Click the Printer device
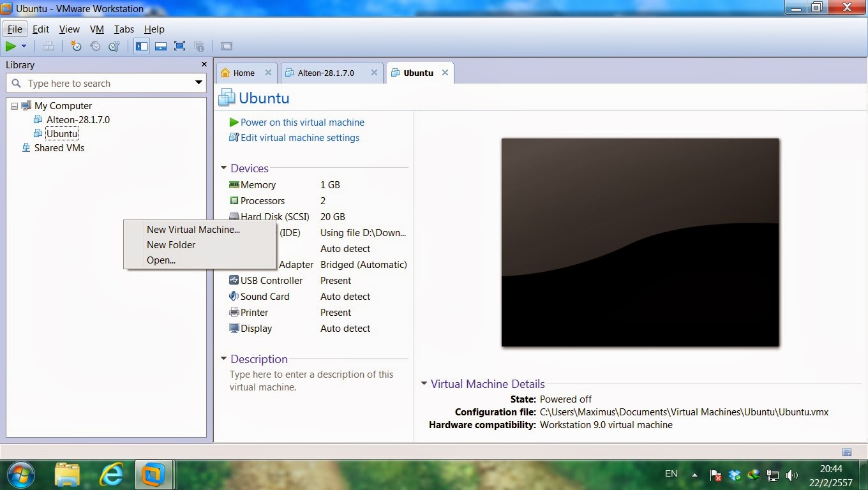868x490 pixels. pyautogui.click(x=317, y=313)
